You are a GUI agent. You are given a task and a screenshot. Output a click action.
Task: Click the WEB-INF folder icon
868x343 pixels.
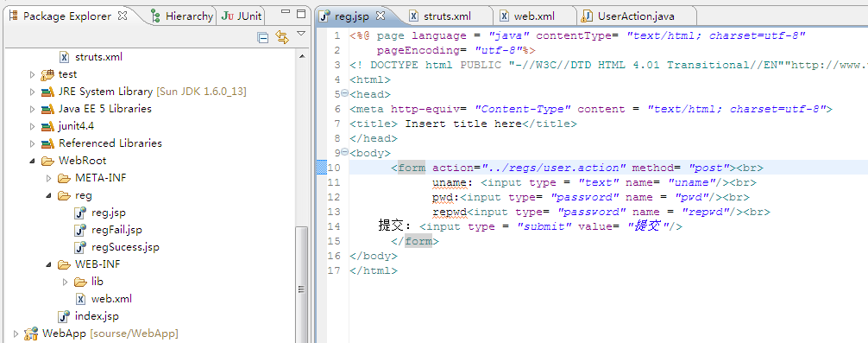65,264
